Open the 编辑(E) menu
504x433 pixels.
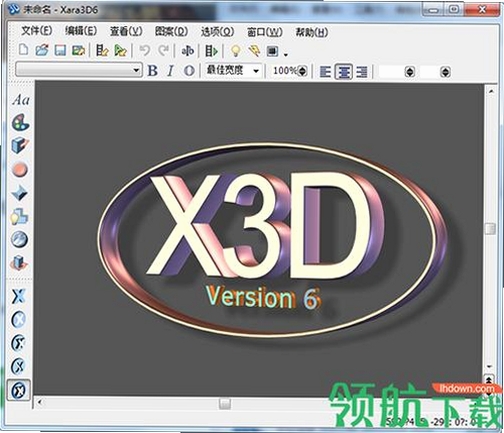pyautogui.click(x=81, y=31)
